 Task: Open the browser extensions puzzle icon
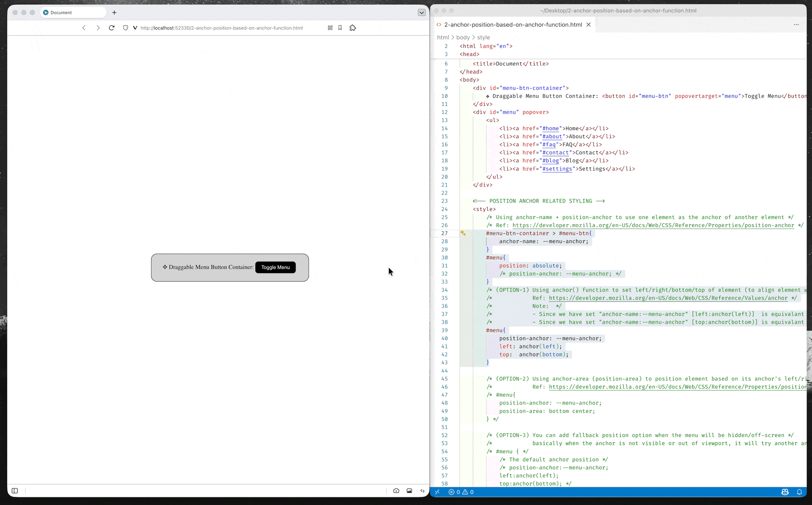pos(352,28)
